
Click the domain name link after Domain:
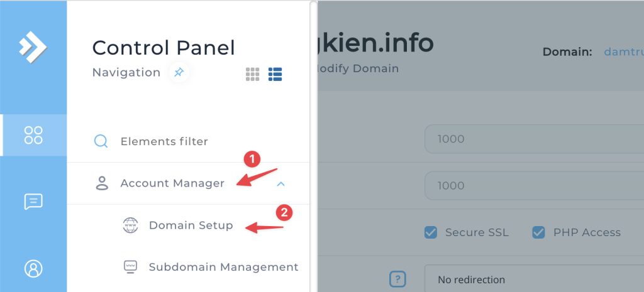pyautogui.click(x=624, y=52)
